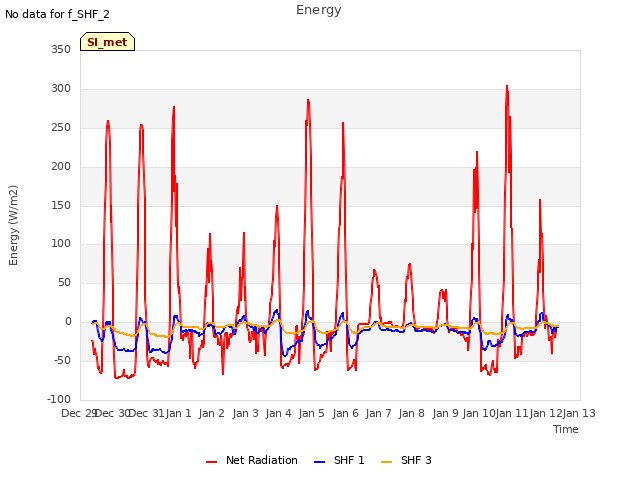Toggle the Net Radiation legend entry
Screen dimensions: 640x480
pyautogui.click(x=252, y=460)
